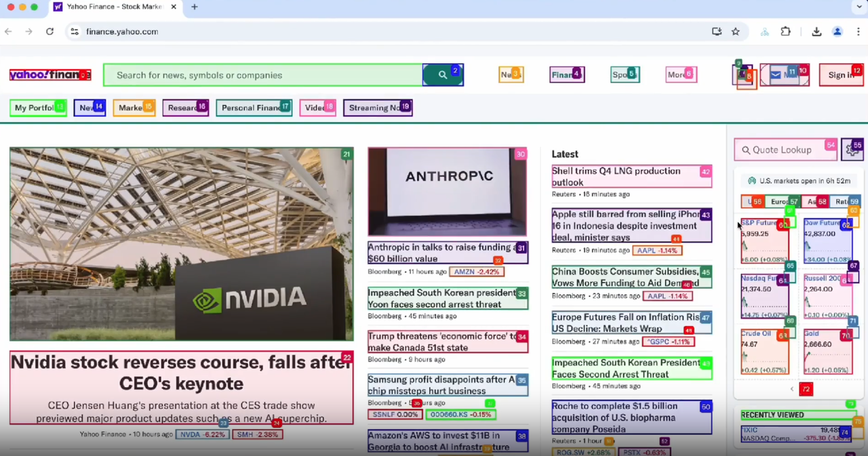Screen dimensions: 868x456
Task: Reload the Yahoo Finance page
Action: (x=50, y=31)
